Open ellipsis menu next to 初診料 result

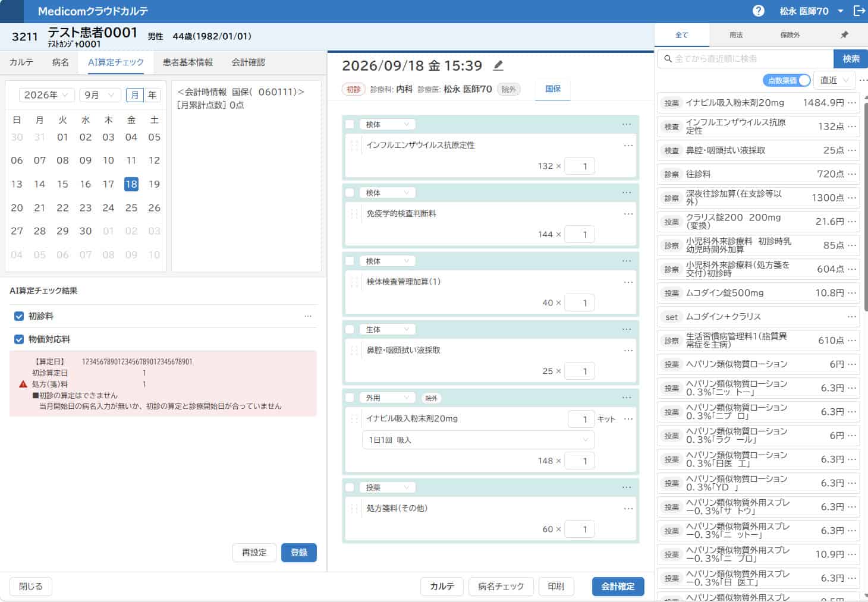[x=308, y=316]
